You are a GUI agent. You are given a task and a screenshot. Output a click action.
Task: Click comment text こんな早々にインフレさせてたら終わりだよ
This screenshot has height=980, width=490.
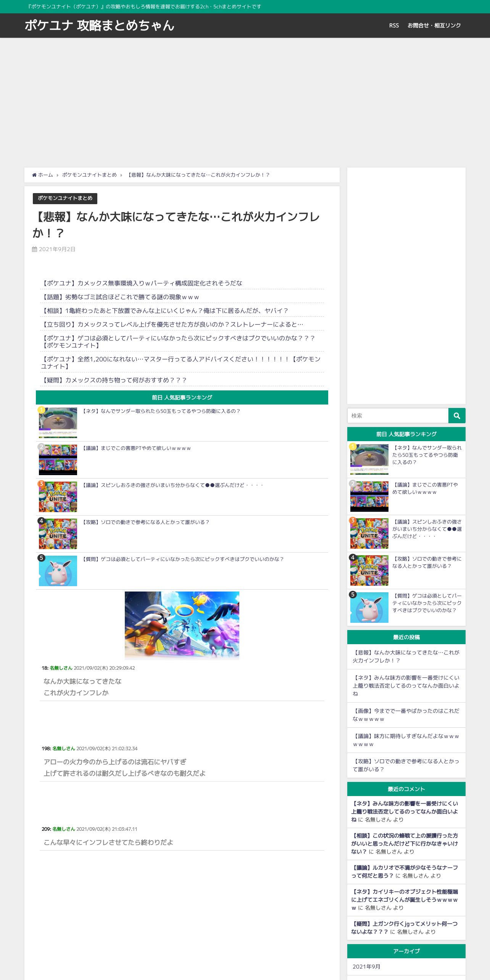(108, 842)
